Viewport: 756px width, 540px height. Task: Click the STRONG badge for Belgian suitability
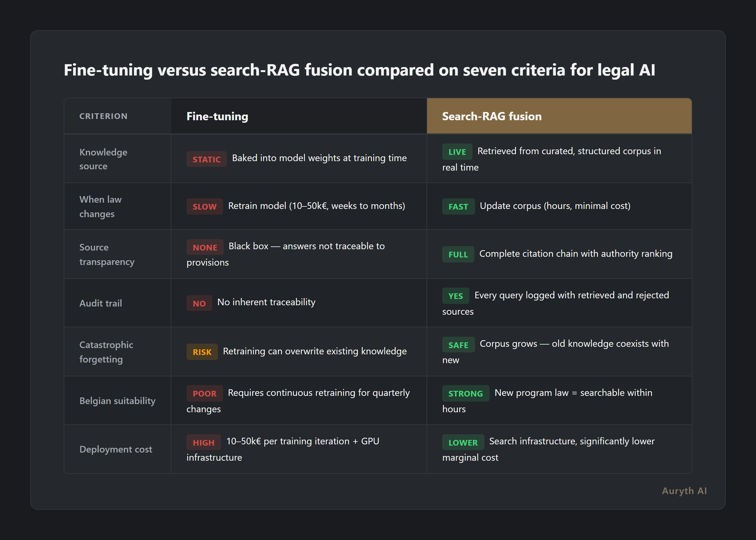tap(466, 393)
